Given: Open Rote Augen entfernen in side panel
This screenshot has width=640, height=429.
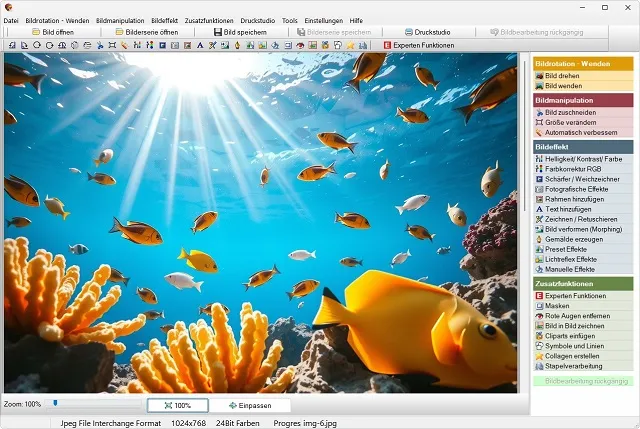Looking at the screenshot, I should click(583, 316).
